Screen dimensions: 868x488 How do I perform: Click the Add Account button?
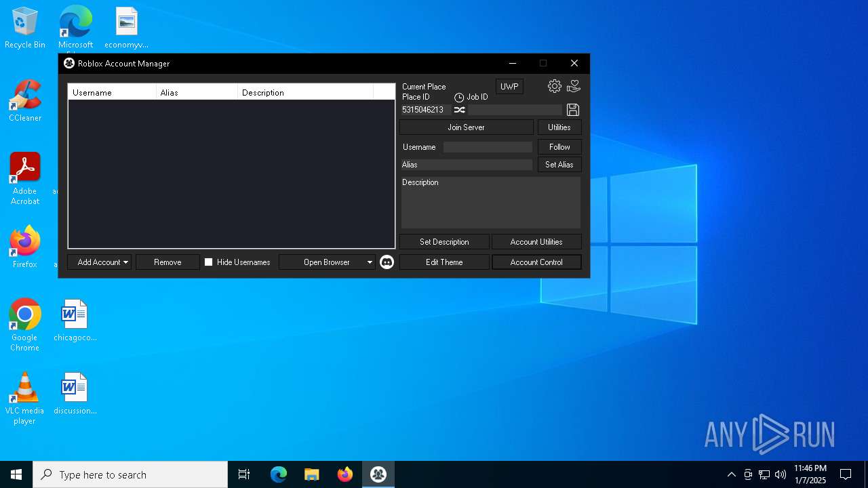pyautogui.click(x=99, y=262)
